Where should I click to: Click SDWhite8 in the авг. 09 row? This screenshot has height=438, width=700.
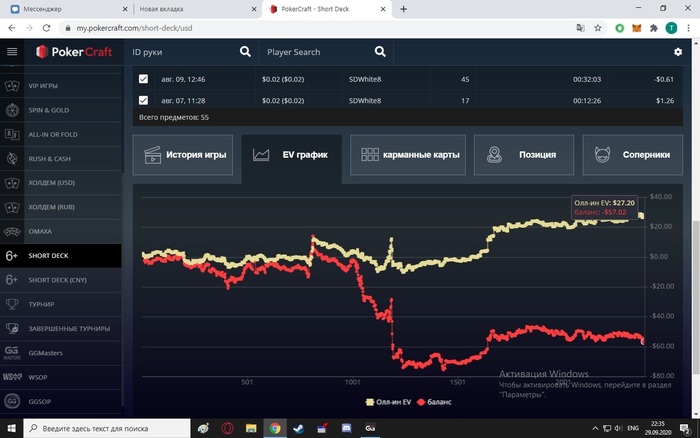click(365, 79)
